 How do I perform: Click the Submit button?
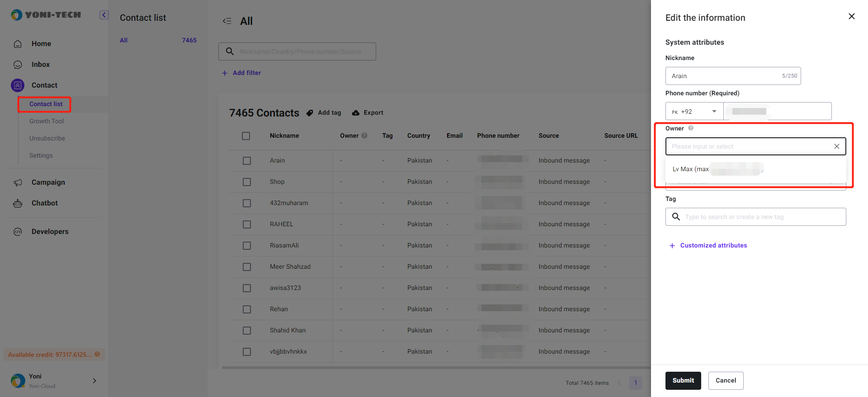coord(683,381)
